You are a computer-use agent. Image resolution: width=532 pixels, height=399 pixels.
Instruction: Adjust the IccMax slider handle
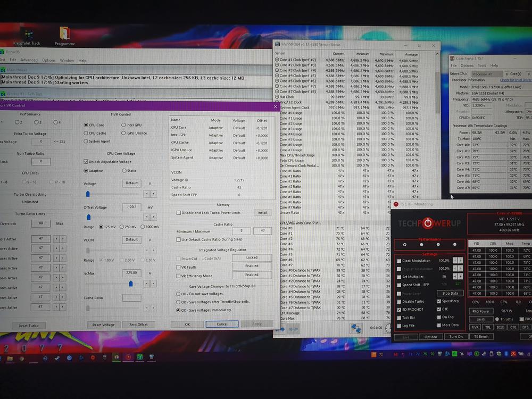point(131,284)
